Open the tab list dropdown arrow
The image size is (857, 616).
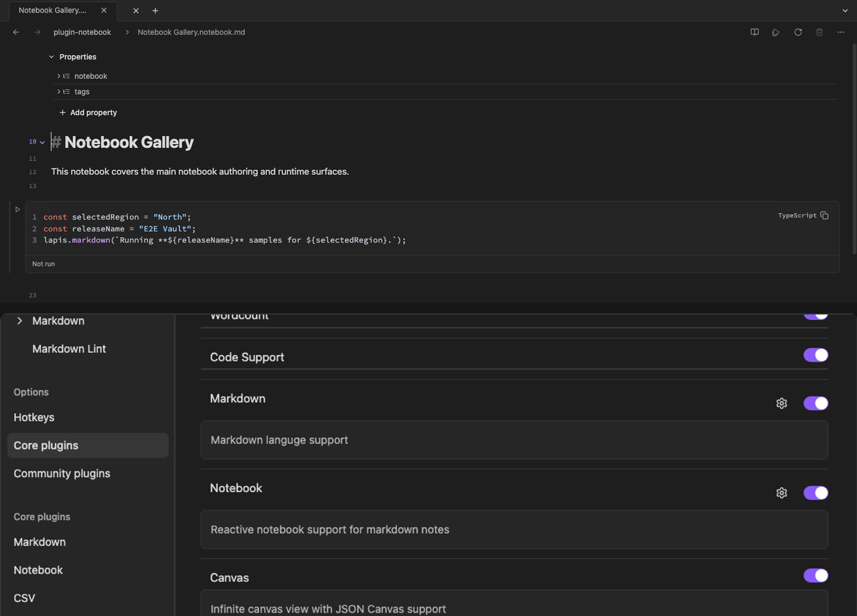(845, 11)
